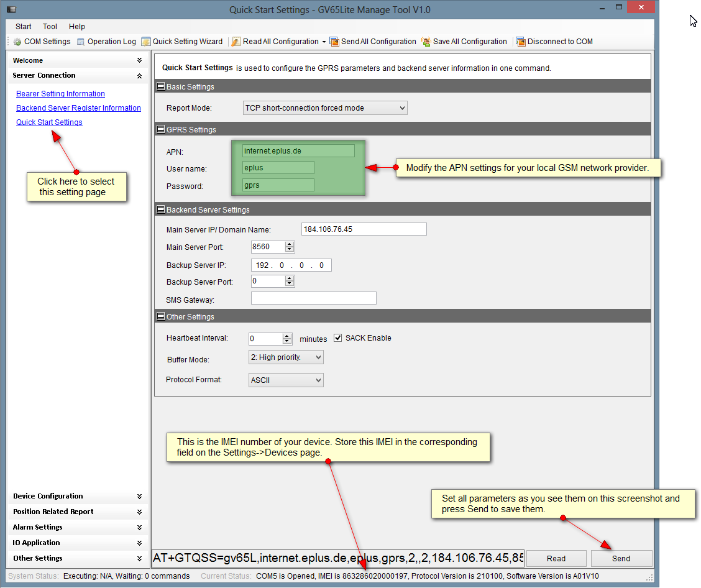This screenshot has width=701, height=588.
Task: Click the Heartbeat Interval value field
Action: coord(265,339)
